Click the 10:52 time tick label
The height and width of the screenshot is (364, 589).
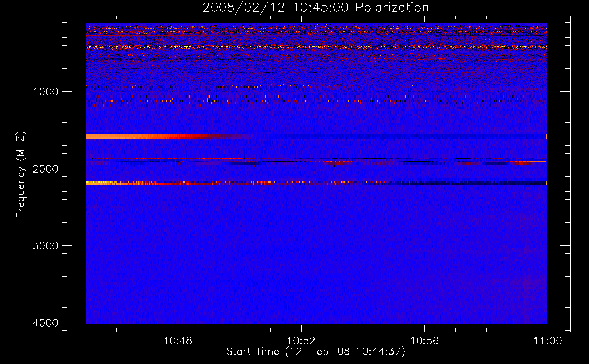(x=301, y=341)
